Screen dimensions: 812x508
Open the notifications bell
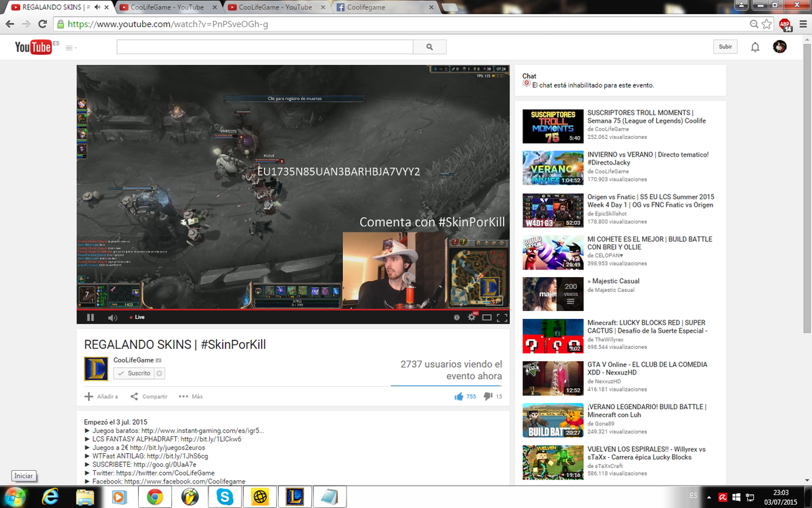756,47
